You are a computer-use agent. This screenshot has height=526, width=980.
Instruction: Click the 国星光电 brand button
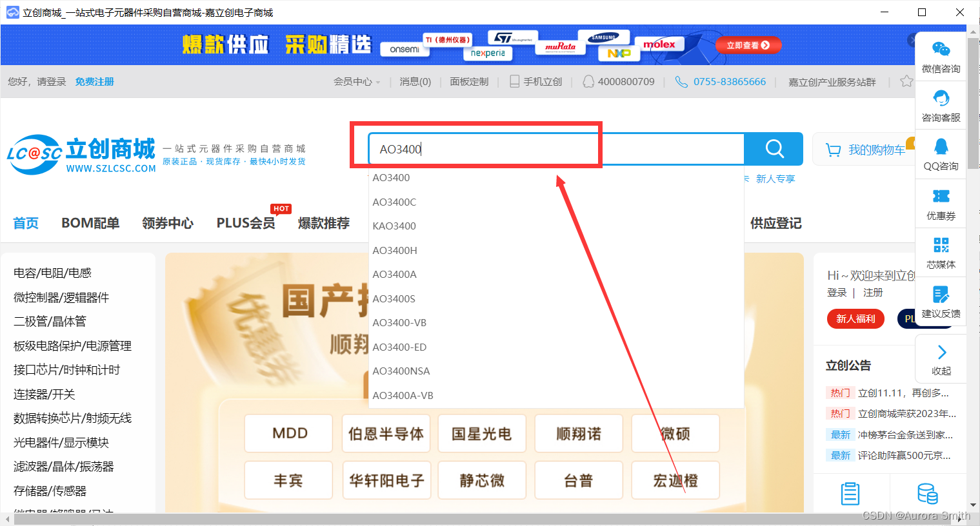[x=482, y=433]
